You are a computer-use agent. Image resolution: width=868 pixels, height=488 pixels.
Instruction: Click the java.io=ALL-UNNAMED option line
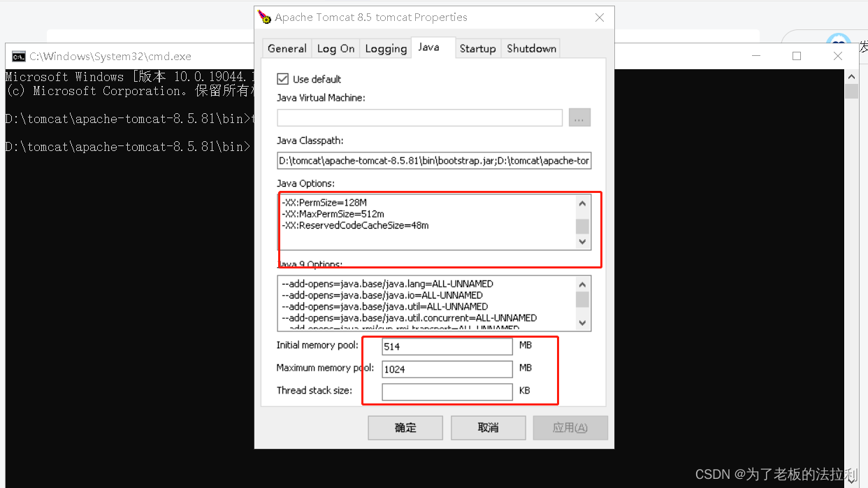(x=382, y=295)
